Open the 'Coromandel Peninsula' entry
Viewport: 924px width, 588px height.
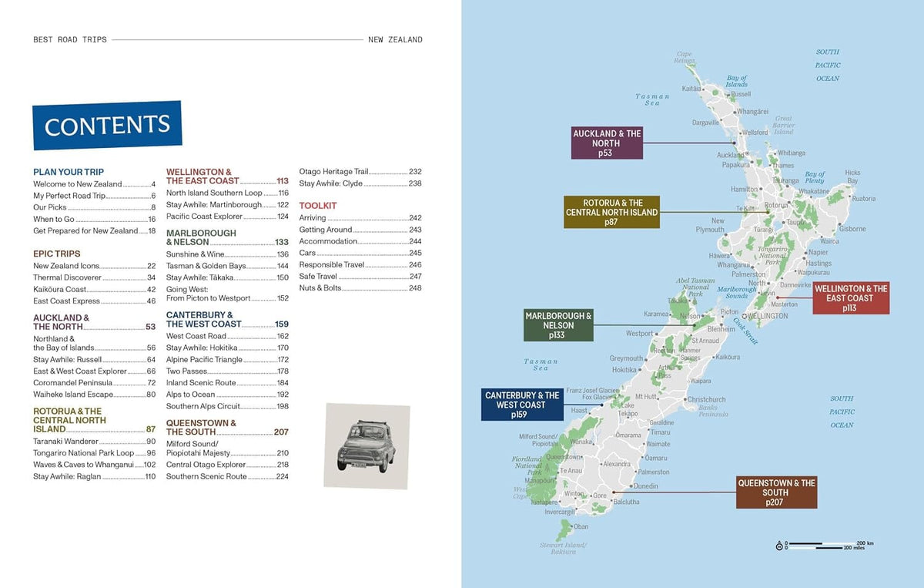click(x=95, y=382)
